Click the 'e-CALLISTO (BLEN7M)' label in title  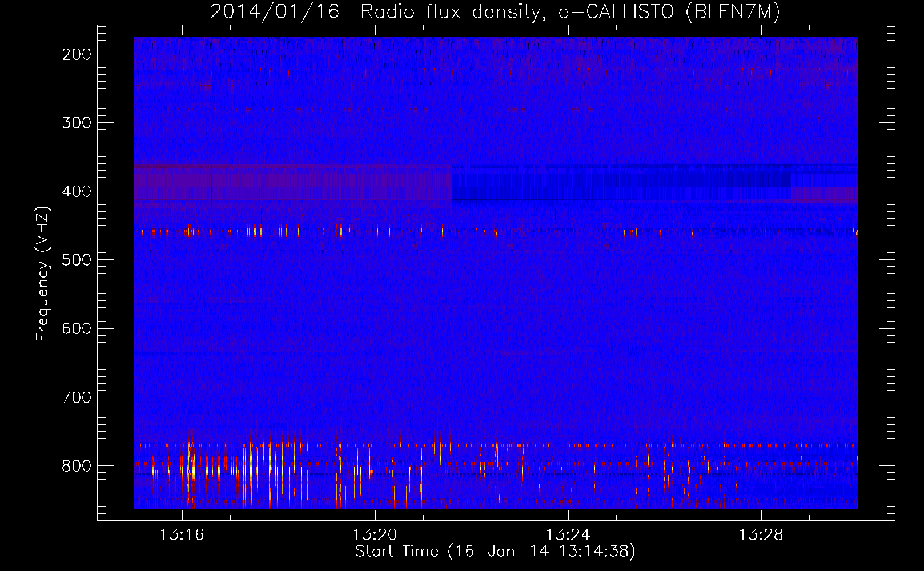point(669,12)
